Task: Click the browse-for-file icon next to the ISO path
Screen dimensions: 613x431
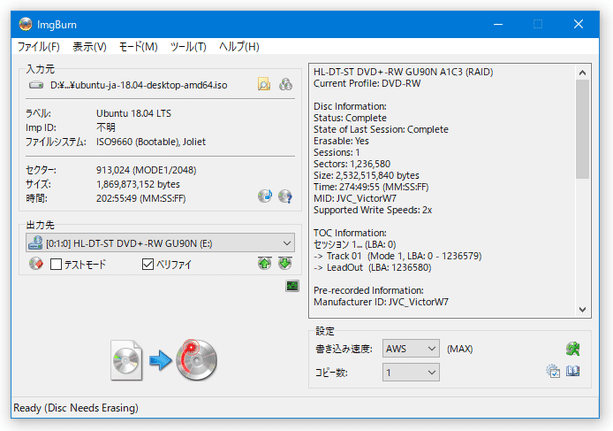Action: click(264, 84)
